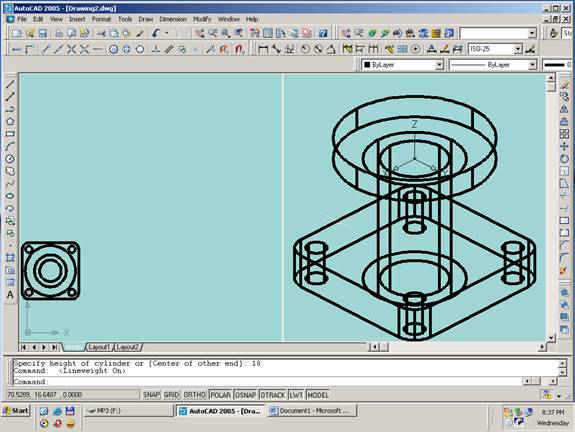Click the Open file icon

tap(30, 33)
